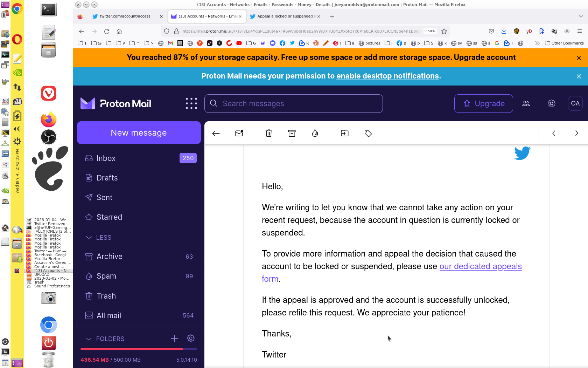Open the Proton apps grid menu
This screenshot has width=588, height=368.
tap(191, 103)
